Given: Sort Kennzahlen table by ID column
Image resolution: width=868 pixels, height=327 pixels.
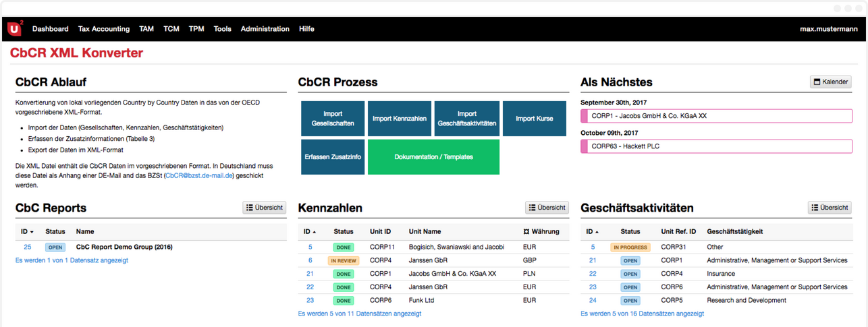Looking at the screenshot, I should [310, 231].
